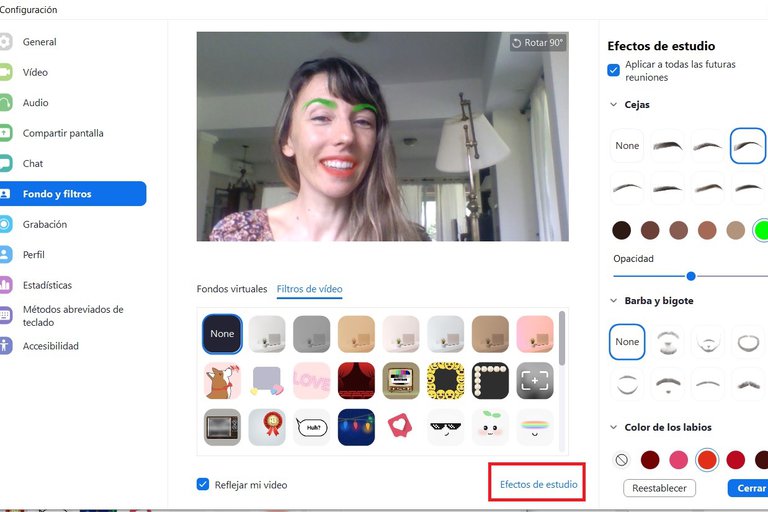Open Grabación settings in sidebar
This screenshot has height=512, width=768.
tap(44, 224)
